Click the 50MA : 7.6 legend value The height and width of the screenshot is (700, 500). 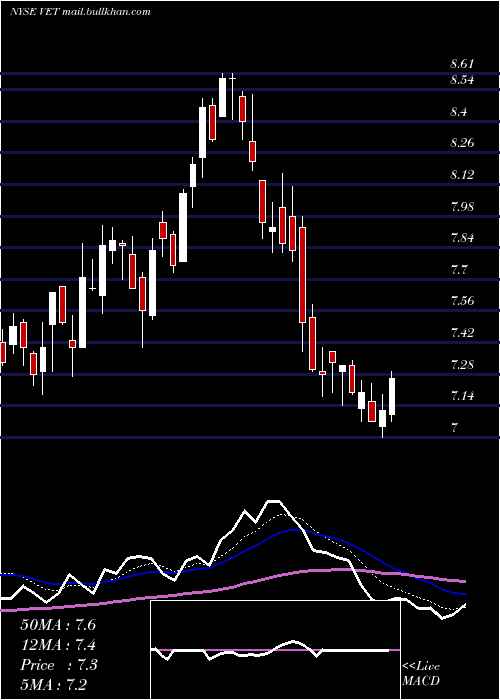coord(58,625)
